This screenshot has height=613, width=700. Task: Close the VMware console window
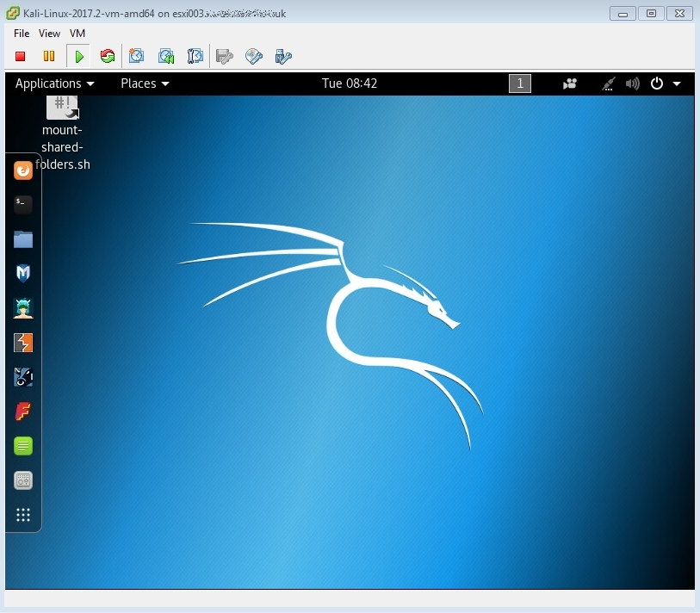click(679, 14)
